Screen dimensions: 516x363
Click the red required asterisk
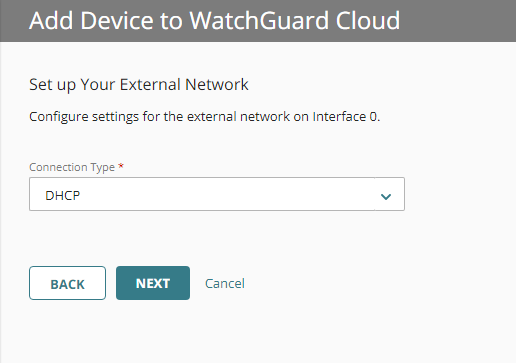click(x=121, y=166)
